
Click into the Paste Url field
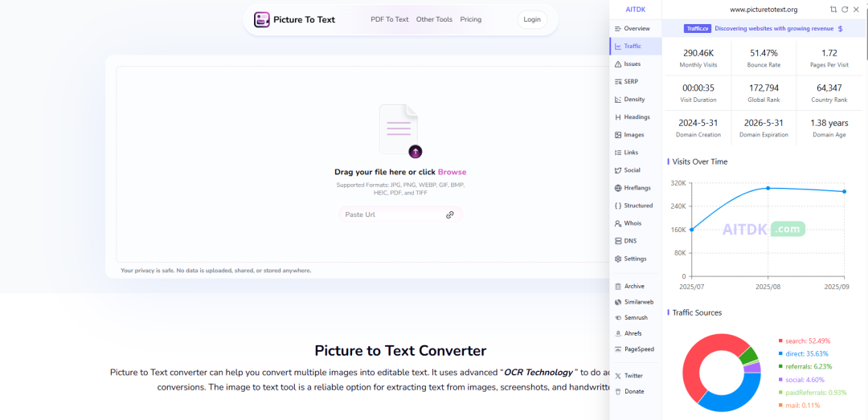pyautogui.click(x=400, y=214)
